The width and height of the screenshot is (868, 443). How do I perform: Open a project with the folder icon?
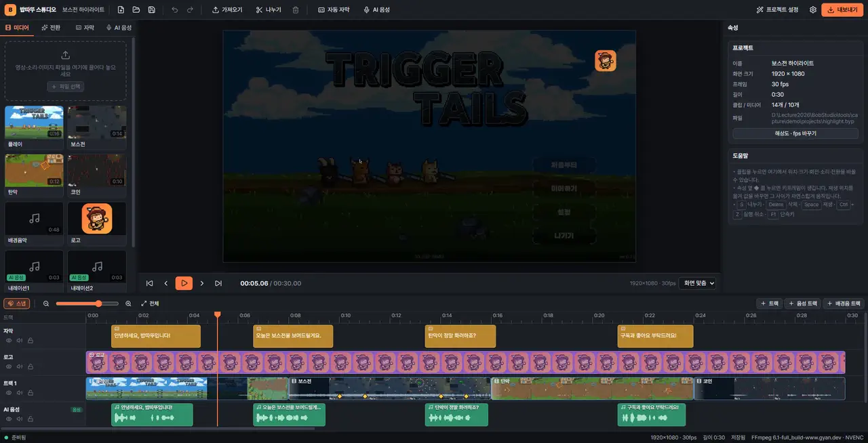pyautogui.click(x=136, y=10)
